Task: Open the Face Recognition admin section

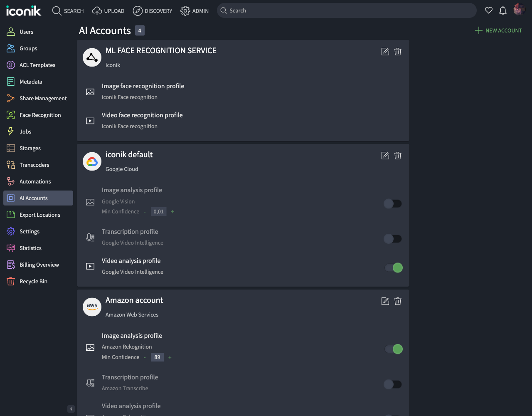Action: [x=39, y=115]
